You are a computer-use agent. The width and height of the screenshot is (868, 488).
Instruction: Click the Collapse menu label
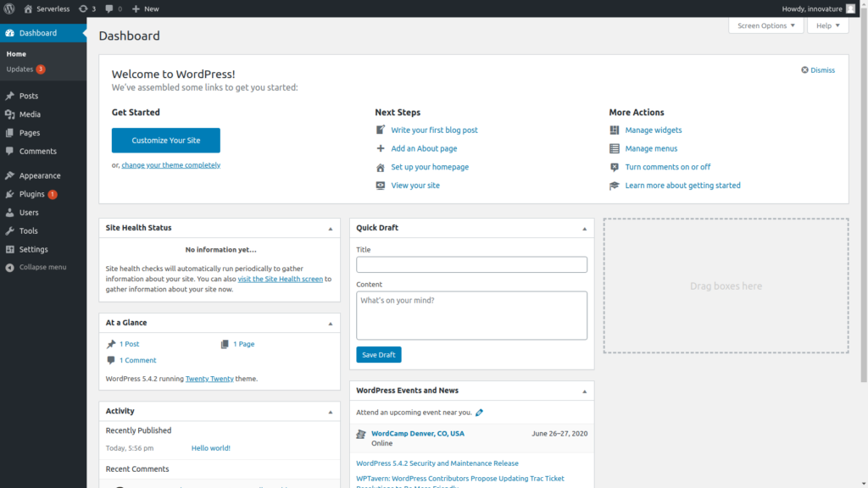[x=42, y=267]
